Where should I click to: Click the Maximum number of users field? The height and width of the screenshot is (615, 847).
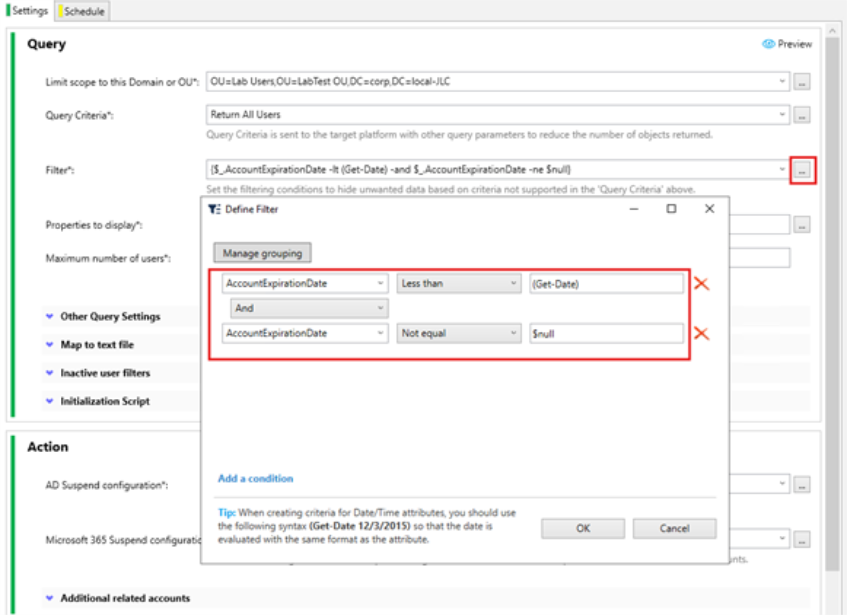point(759,258)
